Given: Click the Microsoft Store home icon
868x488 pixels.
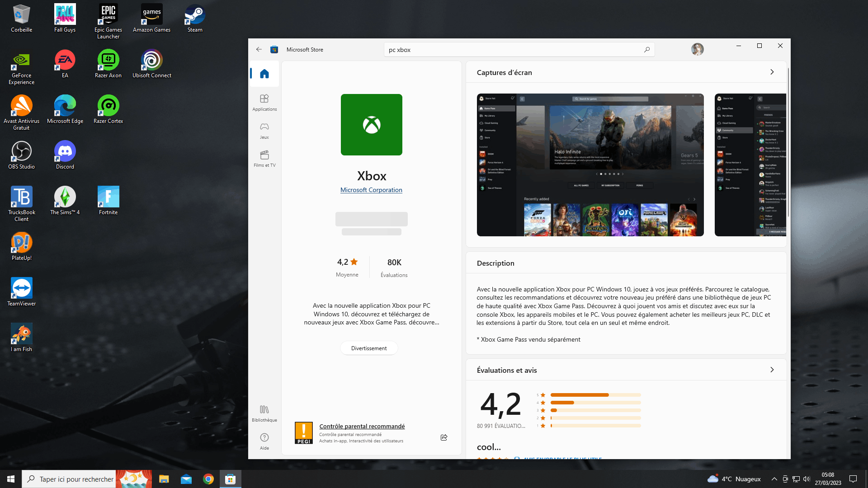Looking at the screenshot, I should point(264,73).
